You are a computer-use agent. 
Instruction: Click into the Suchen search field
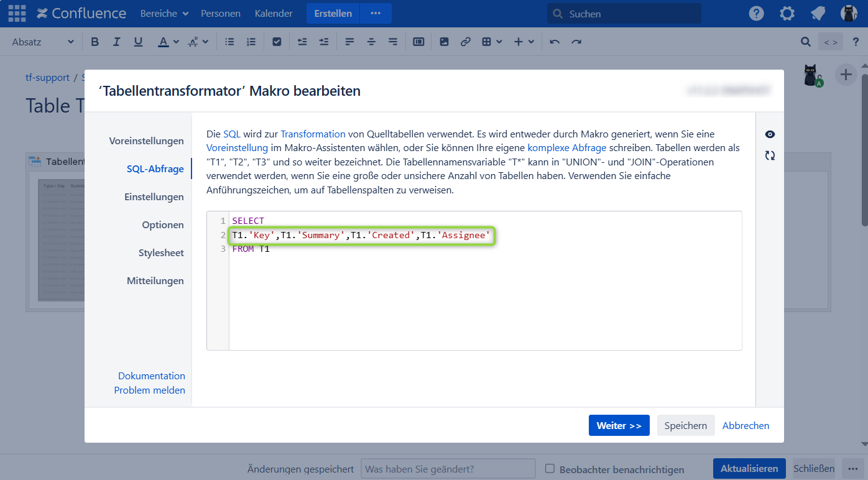click(x=624, y=14)
